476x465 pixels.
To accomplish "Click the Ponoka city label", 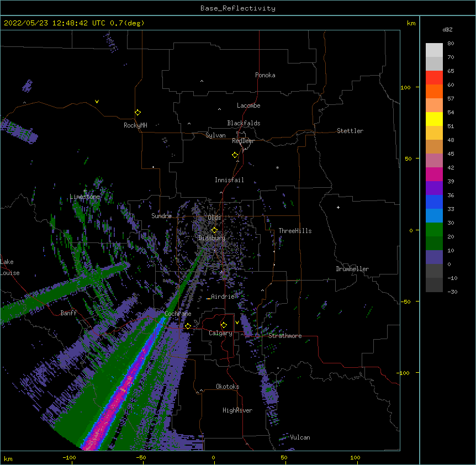I will click(265, 75).
